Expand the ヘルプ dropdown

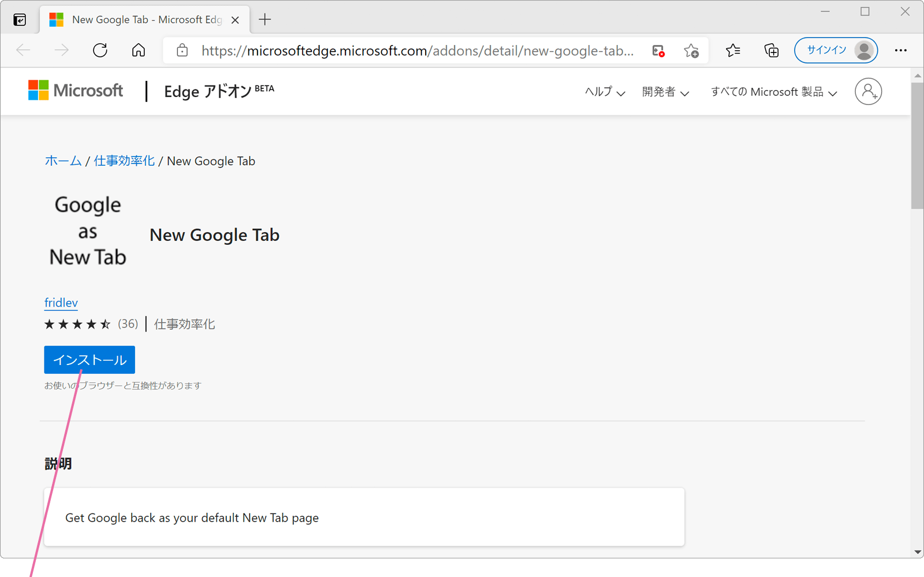point(605,92)
